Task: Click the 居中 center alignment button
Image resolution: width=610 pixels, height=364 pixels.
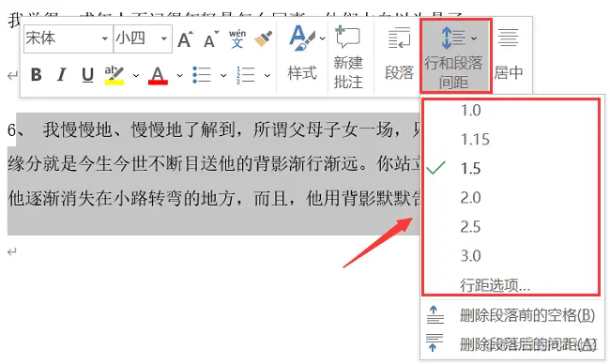Action: pyautogui.click(x=509, y=55)
